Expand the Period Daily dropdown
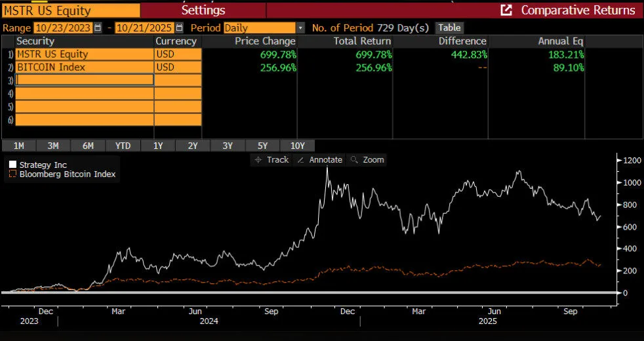Viewport: 644px width, 341px height. tap(300, 28)
